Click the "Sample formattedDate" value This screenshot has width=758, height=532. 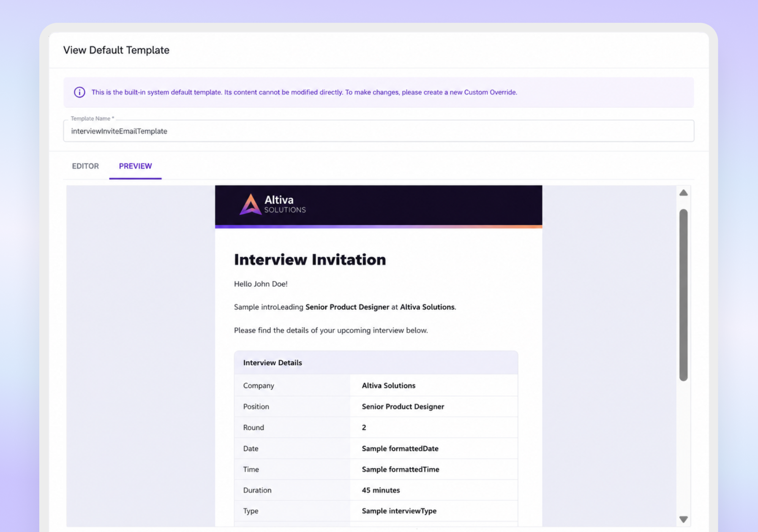[400, 448]
